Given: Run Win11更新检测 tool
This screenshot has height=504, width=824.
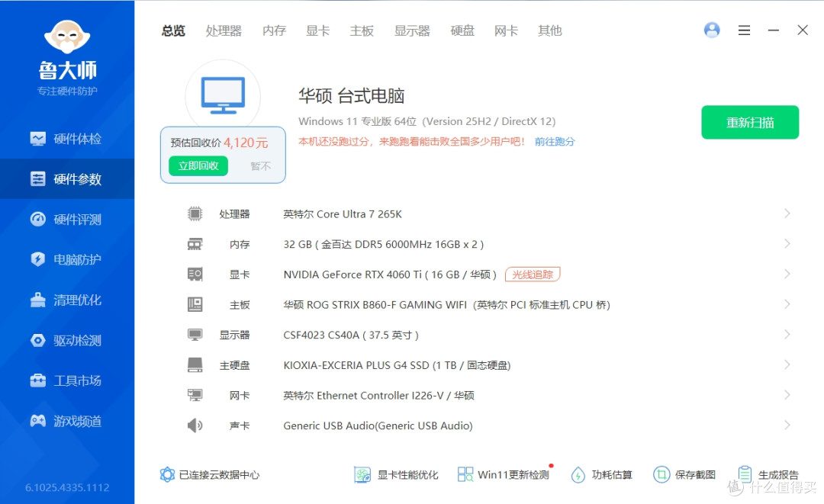Looking at the screenshot, I should pos(504,474).
